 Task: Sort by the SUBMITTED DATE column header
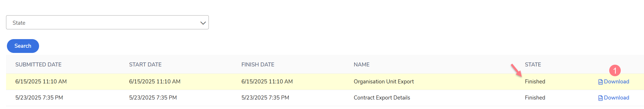click(38, 64)
